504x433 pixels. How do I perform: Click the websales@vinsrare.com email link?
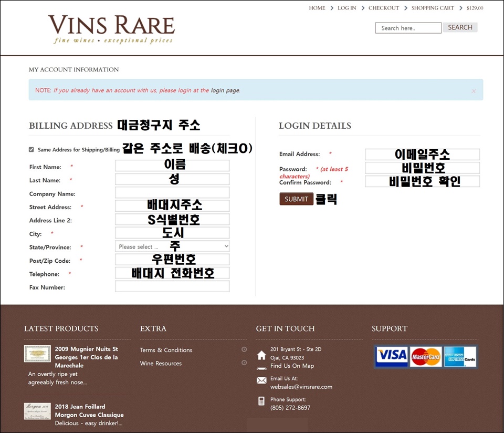301,387
